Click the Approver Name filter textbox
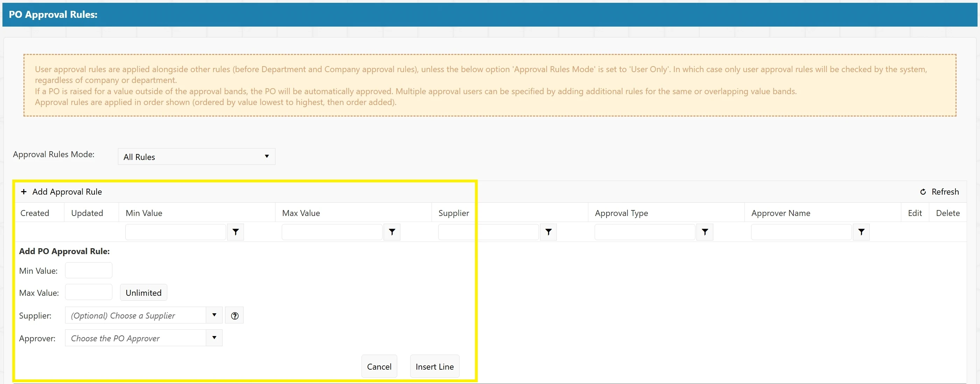980x384 pixels. click(801, 232)
